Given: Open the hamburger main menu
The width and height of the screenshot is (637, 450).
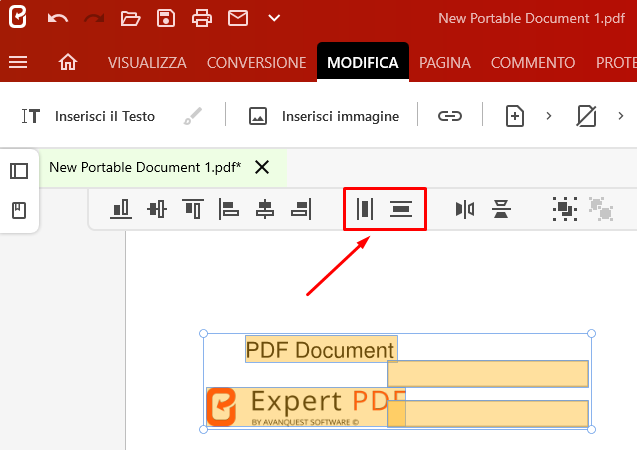Looking at the screenshot, I should 18,62.
